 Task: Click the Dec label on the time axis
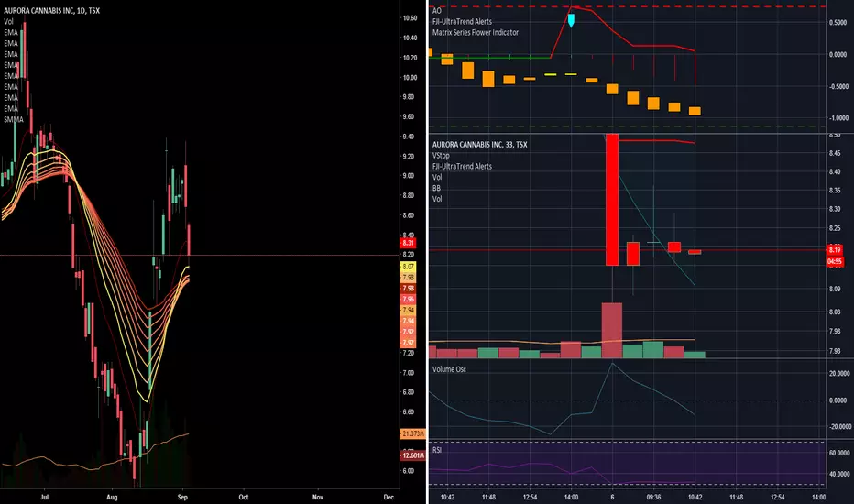389,497
